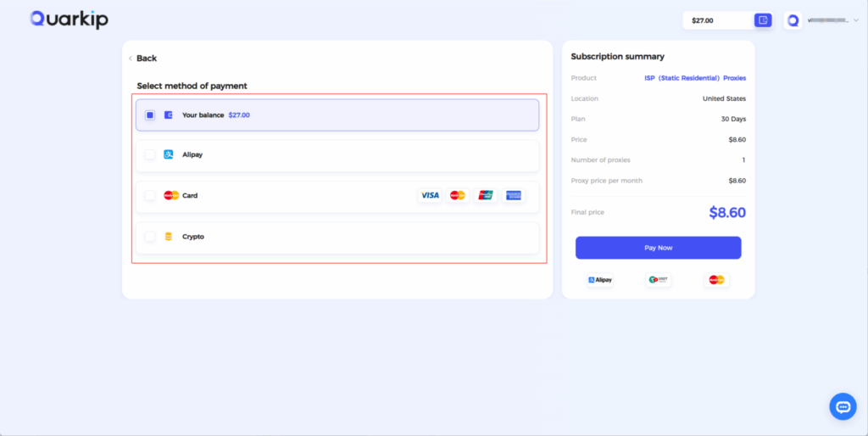Click the American Express logo
This screenshot has width=868, height=436.
[x=513, y=195]
